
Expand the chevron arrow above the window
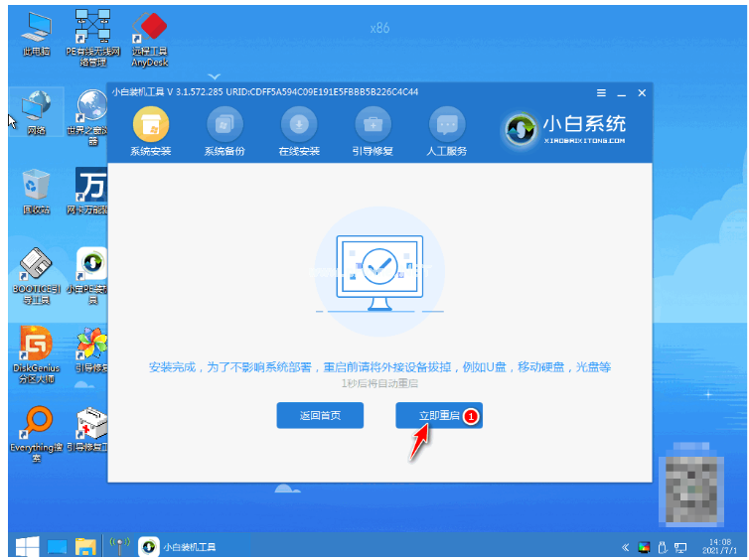pos(214,74)
